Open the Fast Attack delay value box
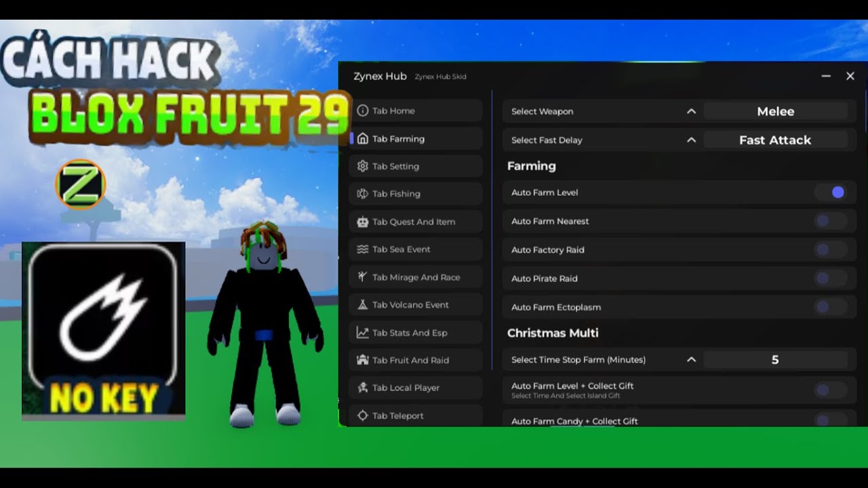Screen dimensions: 868x488 [x=775, y=140]
